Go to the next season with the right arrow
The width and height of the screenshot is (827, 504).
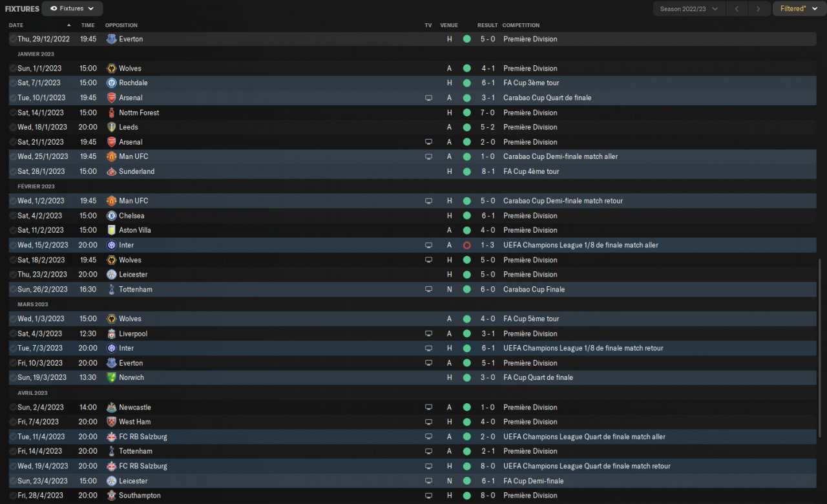[x=759, y=8]
